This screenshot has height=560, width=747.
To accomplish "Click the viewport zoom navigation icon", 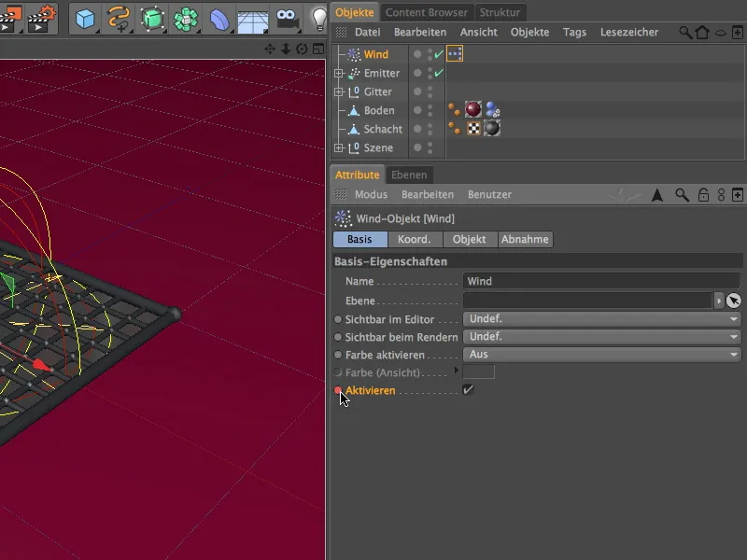I will point(286,49).
